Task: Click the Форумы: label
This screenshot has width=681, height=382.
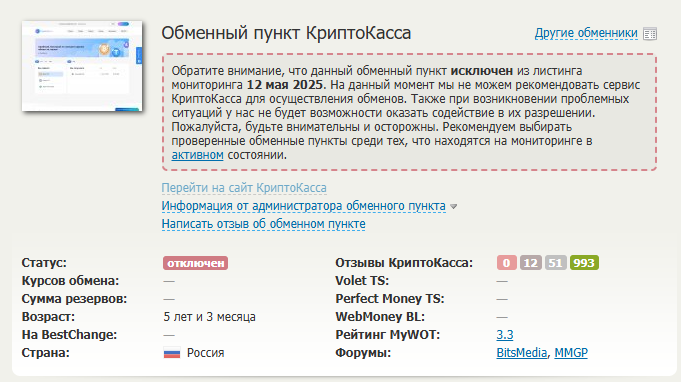Action: pyautogui.click(x=363, y=353)
